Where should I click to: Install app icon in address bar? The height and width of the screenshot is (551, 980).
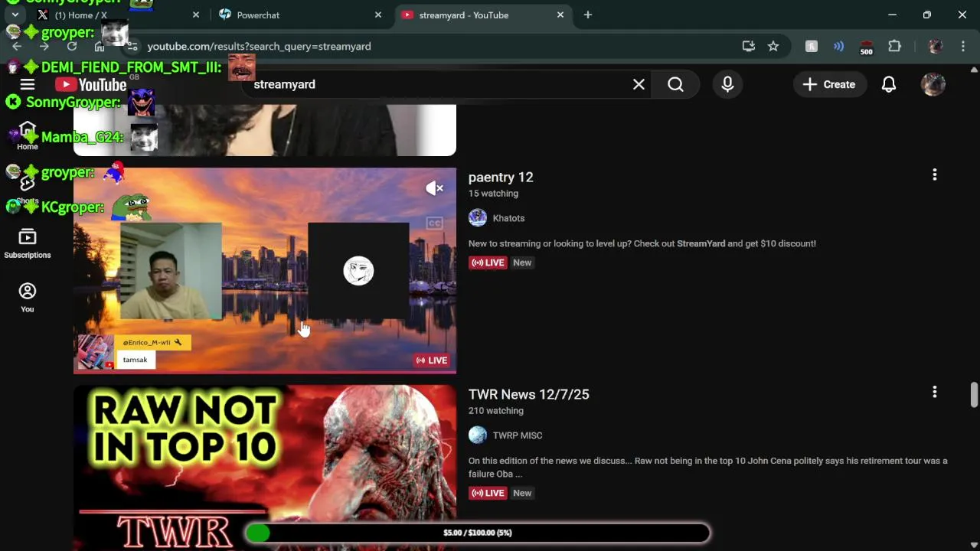coord(749,46)
